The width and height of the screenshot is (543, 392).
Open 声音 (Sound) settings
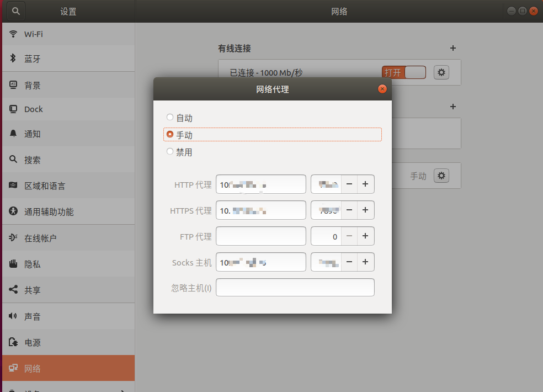34,316
